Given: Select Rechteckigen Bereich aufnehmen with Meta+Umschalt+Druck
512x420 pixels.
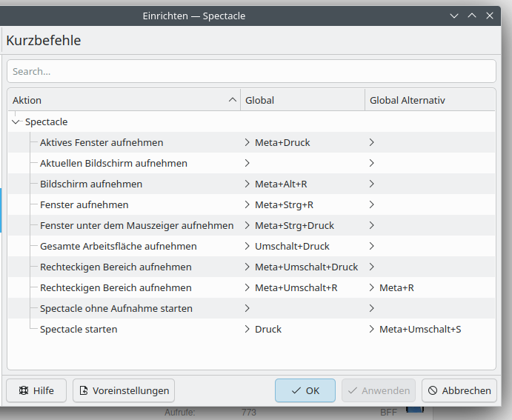Looking at the screenshot, I should [x=116, y=267].
